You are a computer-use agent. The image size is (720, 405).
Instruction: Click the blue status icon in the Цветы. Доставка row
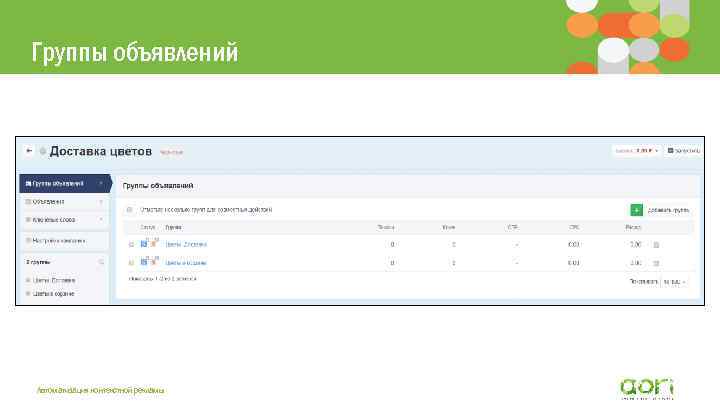[x=144, y=244]
